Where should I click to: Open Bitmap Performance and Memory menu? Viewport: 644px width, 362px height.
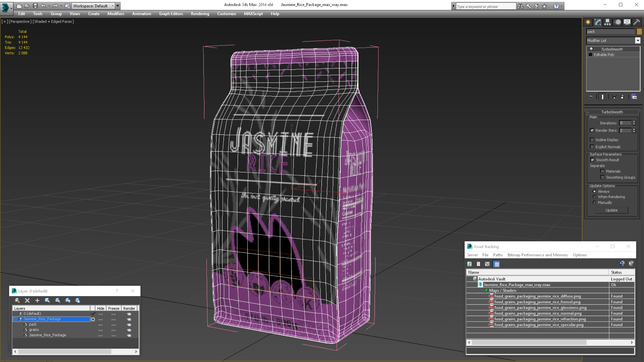pos(538,255)
